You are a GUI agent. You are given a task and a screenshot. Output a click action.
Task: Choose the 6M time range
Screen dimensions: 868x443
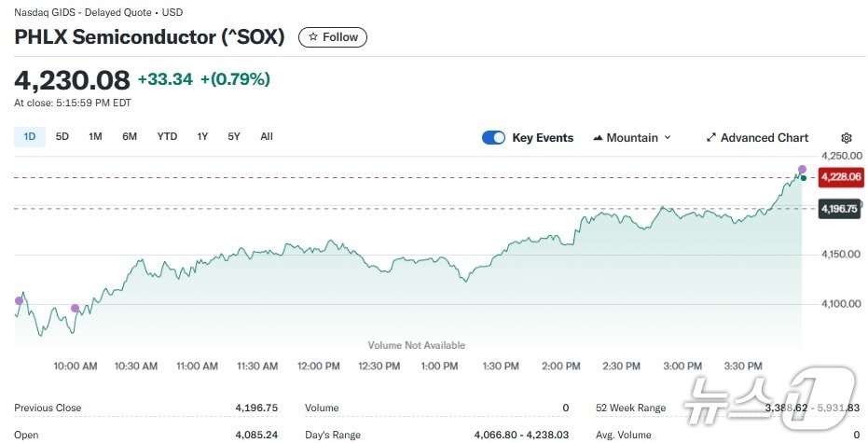pyautogui.click(x=130, y=137)
